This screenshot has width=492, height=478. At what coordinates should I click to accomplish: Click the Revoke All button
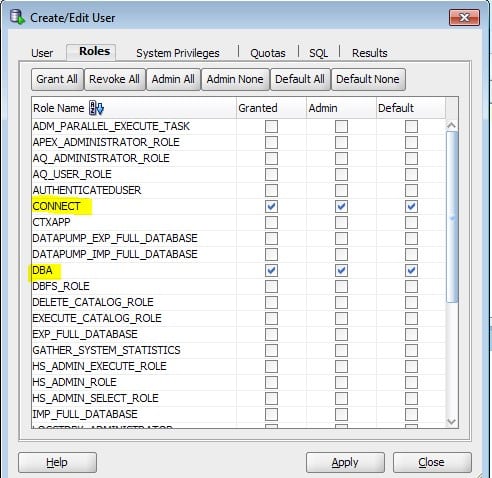click(115, 79)
